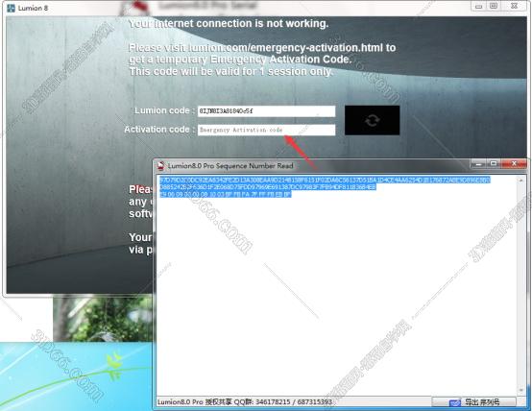Maximize the Lumion 8 main window

[x=494, y=6]
